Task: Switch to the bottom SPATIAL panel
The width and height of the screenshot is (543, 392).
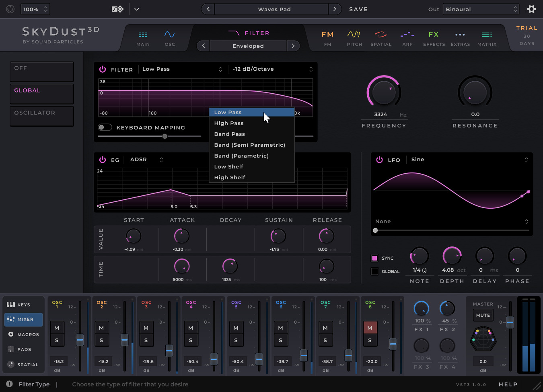Action: pyautogui.click(x=23, y=365)
